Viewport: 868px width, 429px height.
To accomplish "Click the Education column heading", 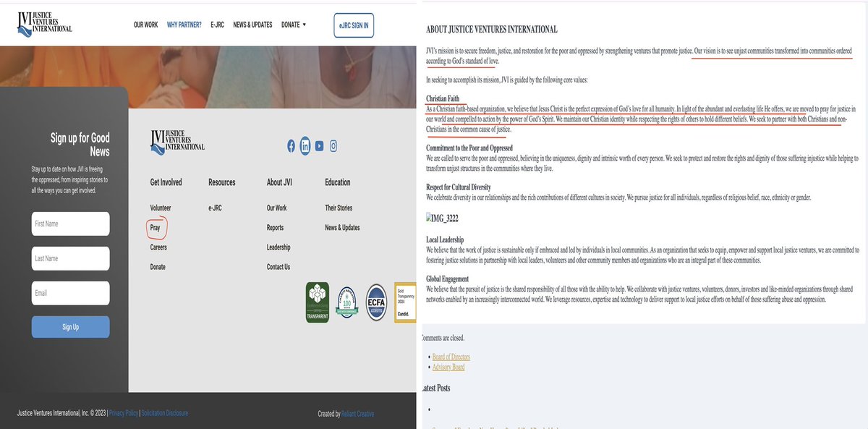I will pos(338,182).
